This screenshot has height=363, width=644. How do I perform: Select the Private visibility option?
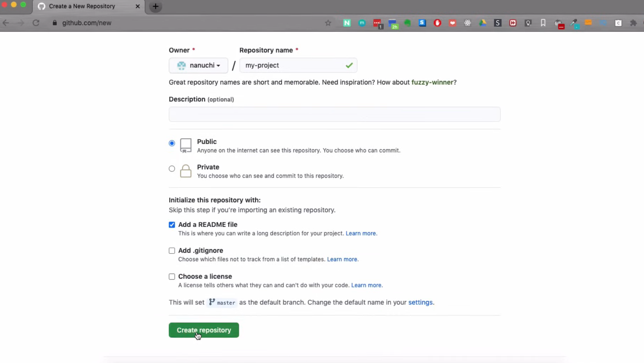(172, 169)
